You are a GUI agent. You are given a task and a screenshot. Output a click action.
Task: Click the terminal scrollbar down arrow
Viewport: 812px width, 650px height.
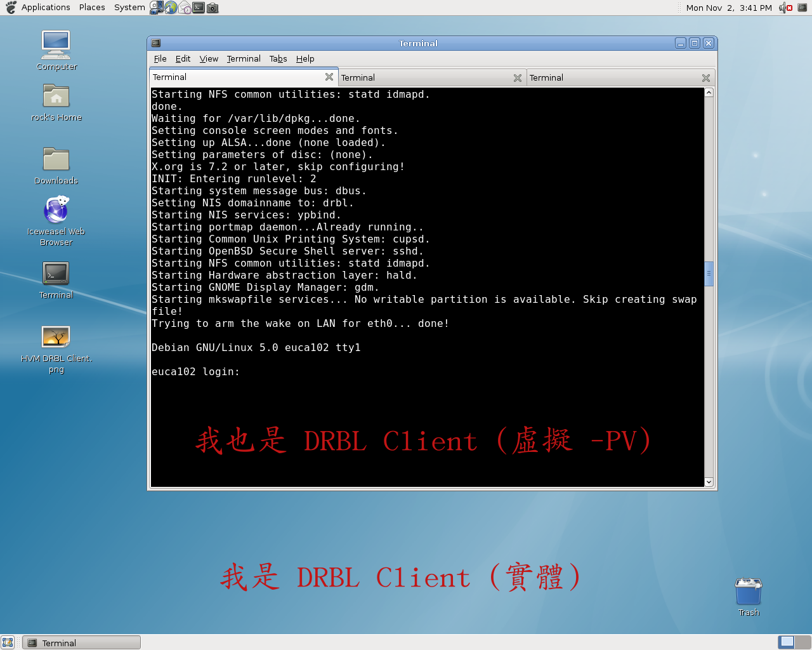pos(709,482)
